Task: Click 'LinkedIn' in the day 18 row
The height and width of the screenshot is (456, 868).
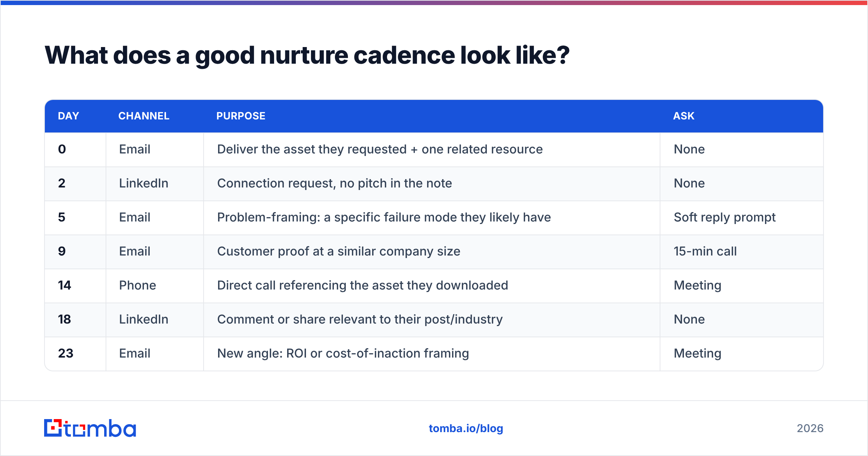Action: pyautogui.click(x=144, y=319)
